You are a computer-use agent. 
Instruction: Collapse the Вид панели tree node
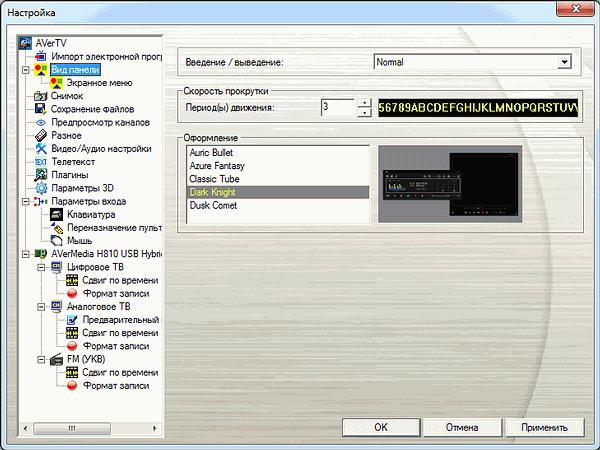(x=25, y=70)
